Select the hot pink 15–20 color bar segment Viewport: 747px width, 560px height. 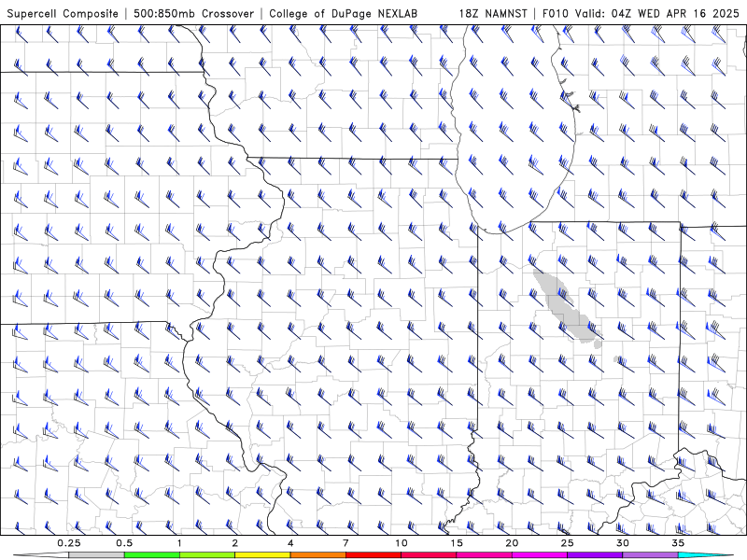click(484, 555)
